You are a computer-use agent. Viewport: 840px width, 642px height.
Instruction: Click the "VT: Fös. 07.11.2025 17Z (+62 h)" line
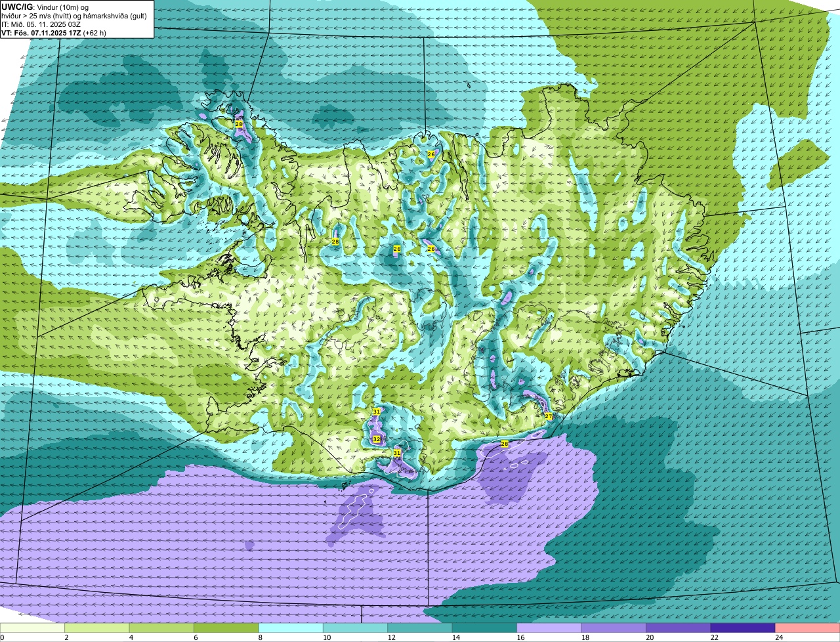click(x=54, y=33)
